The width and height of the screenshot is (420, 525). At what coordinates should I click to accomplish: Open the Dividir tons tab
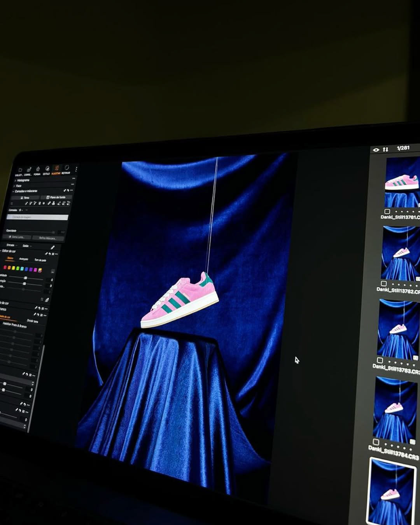pyautogui.click(x=33, y=321)
